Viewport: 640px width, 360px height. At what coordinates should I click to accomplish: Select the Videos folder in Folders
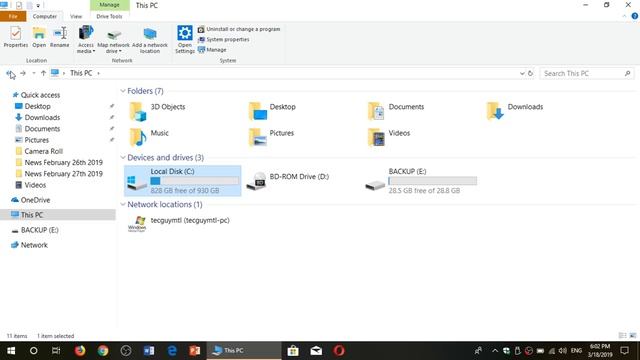pos(389,138)
